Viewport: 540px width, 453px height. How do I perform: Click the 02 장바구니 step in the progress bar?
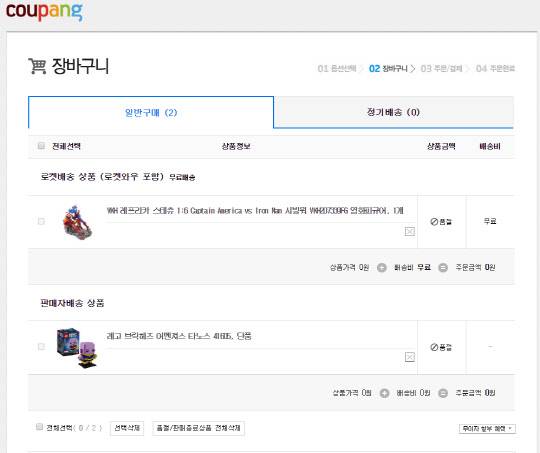click(x=388, y=69)
